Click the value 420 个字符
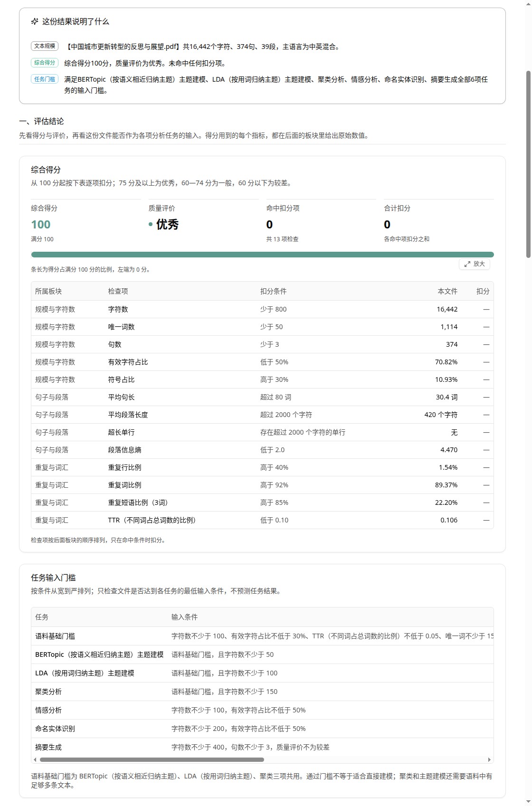Viewport: 532px width, 806px height. coord(441,415)
